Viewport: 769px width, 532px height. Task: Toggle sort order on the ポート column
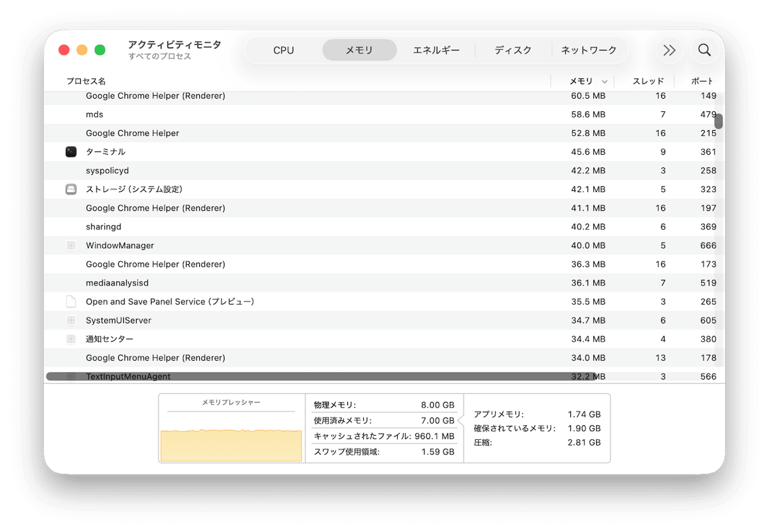[702, 81]
